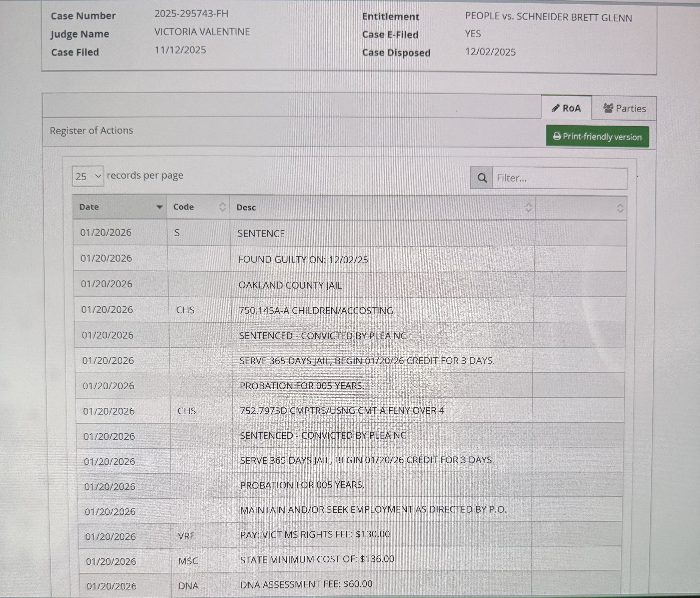
Task: Switch to the Parties tab
Action: click(x=624, y=109)
